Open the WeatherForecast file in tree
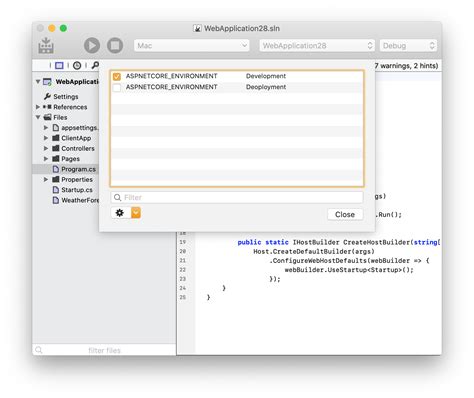Screen dimensions: 474x398 [x=80, y=200]
